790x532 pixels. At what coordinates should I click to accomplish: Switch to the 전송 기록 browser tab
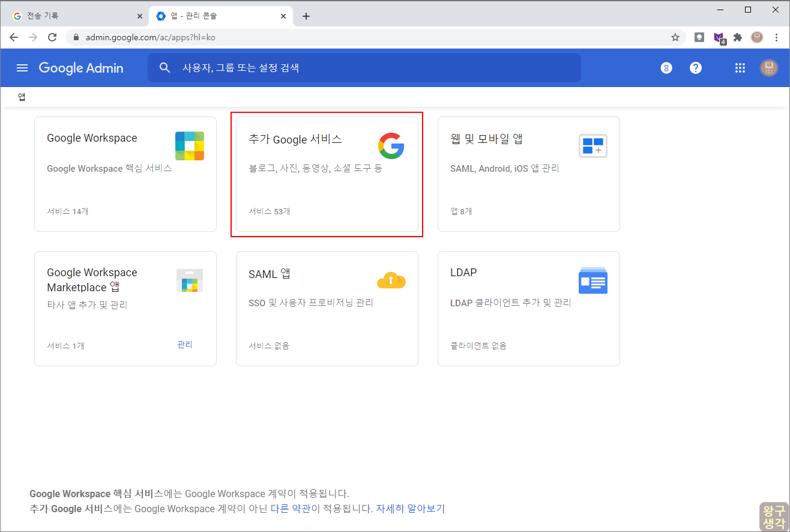pyautogui.click(x=78, y=16)
